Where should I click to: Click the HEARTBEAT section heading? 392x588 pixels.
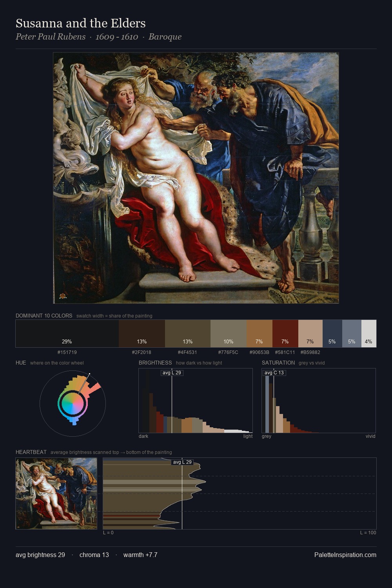31,452
